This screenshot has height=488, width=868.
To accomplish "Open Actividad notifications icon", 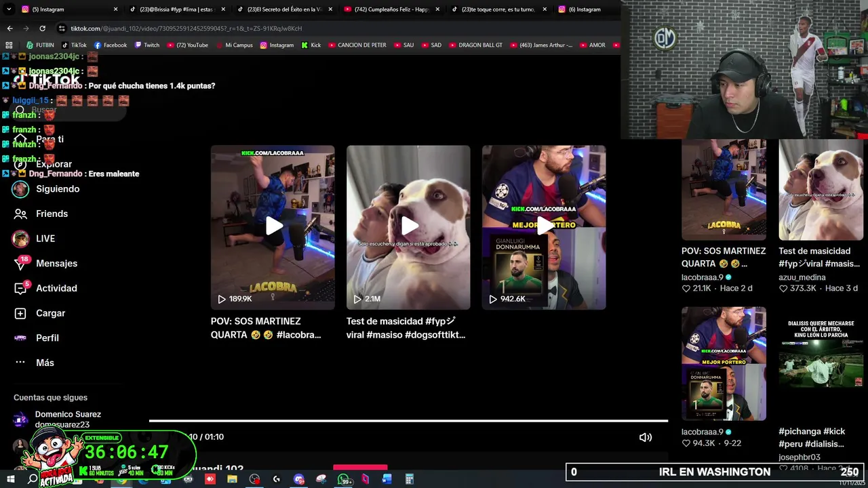I will (20, 288).
